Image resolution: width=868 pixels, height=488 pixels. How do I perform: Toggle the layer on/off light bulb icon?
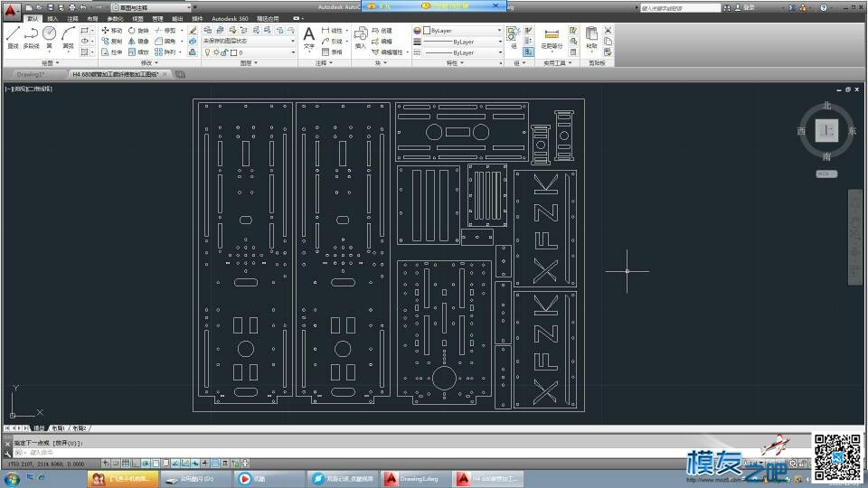[x=207, y=52]
